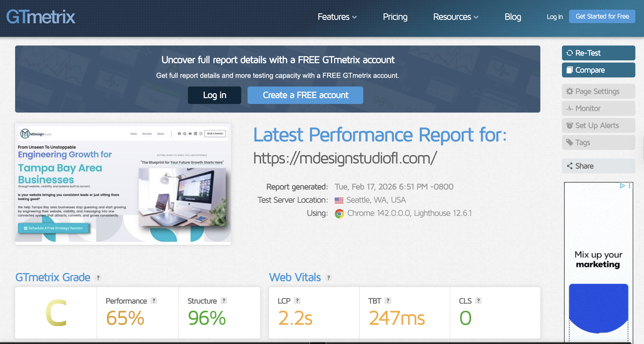Click the Re-Test refresh icon
644x344 pixels.
click(569, 53)
